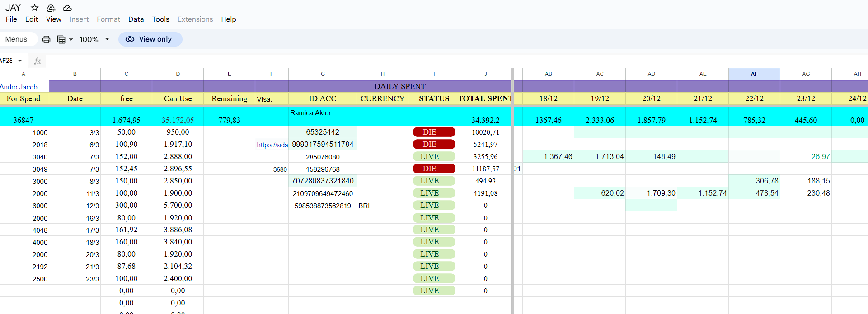Select the 779,83 remaining cell
This screenshot has height=314, width=868.
(x=229, y=117)
